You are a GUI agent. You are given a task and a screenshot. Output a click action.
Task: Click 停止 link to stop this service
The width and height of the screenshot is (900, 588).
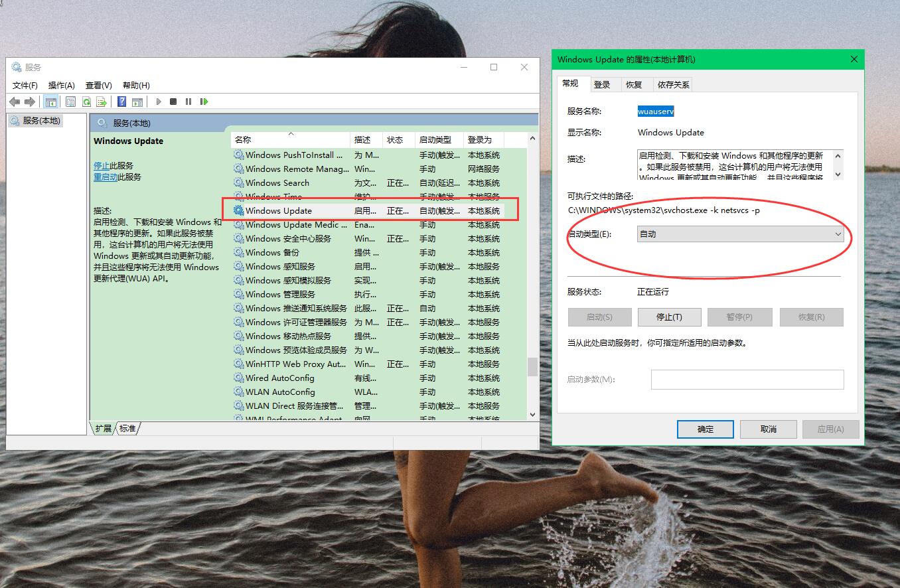[x=102, y=165]
